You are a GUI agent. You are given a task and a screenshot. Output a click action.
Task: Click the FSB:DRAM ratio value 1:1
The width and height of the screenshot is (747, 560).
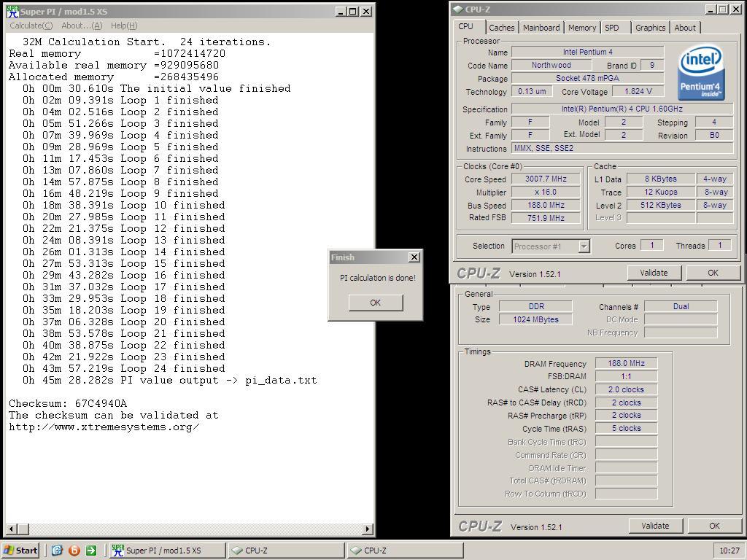(x=626, y=376)
